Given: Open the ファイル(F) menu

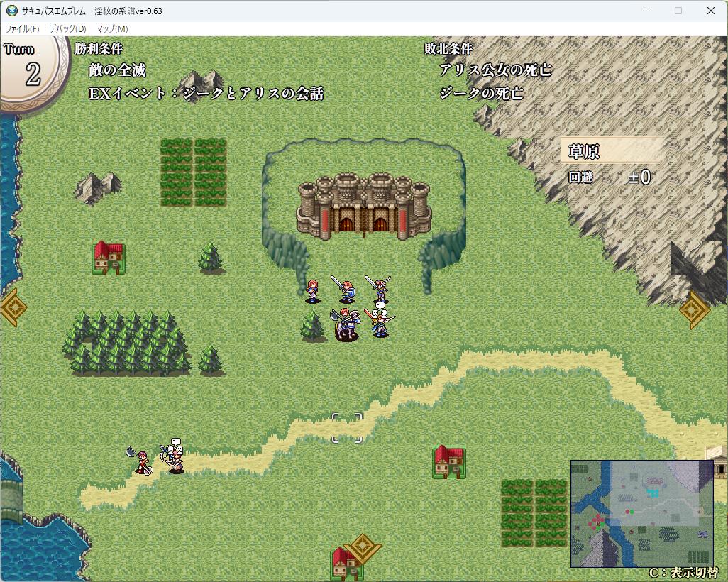Looking at the screenshot, I should point(22,29).
